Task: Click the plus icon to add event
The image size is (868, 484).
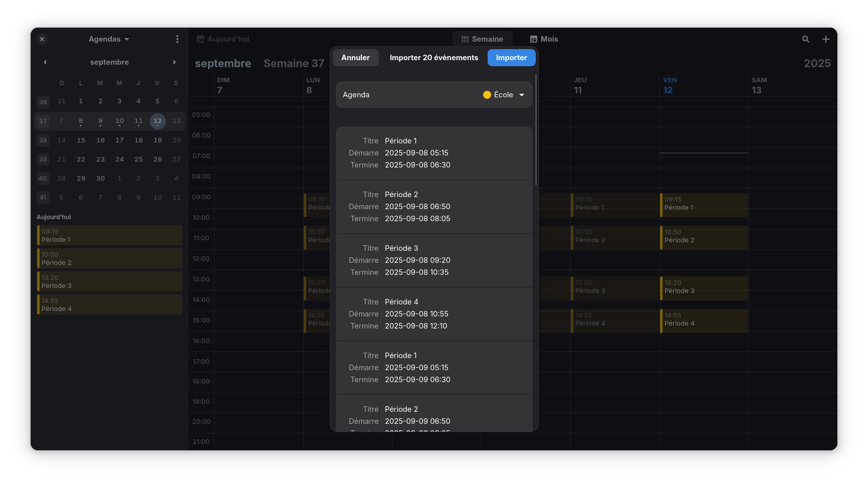Action: click(x=825, y=39)
